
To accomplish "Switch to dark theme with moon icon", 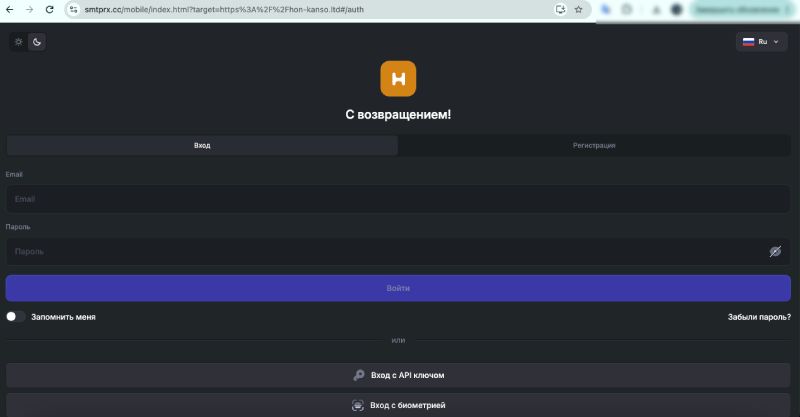I will (37, 42).
